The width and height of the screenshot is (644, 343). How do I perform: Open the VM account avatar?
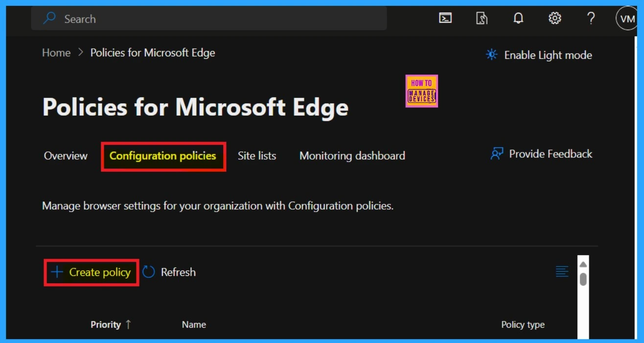[627, 19]
